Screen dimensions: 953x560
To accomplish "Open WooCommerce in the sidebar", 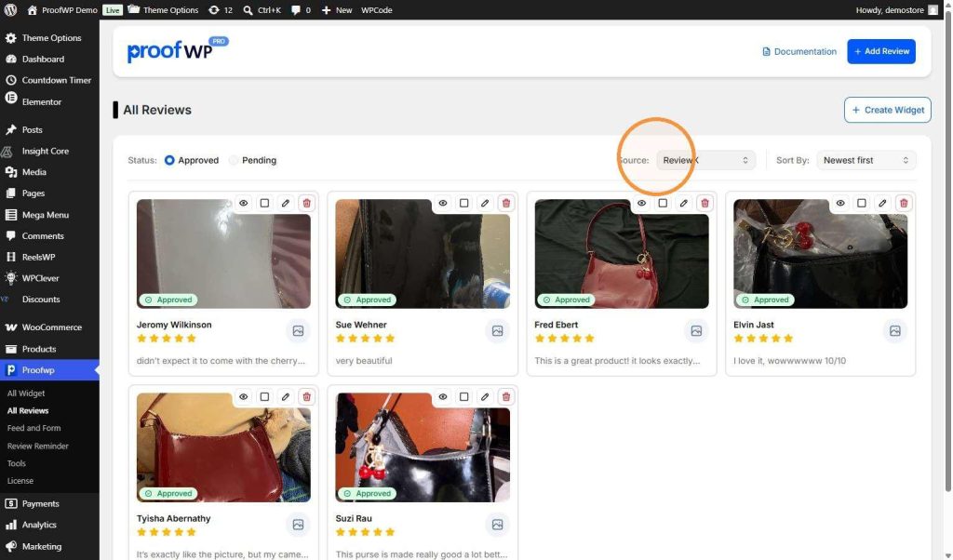I will pos(50,327).
